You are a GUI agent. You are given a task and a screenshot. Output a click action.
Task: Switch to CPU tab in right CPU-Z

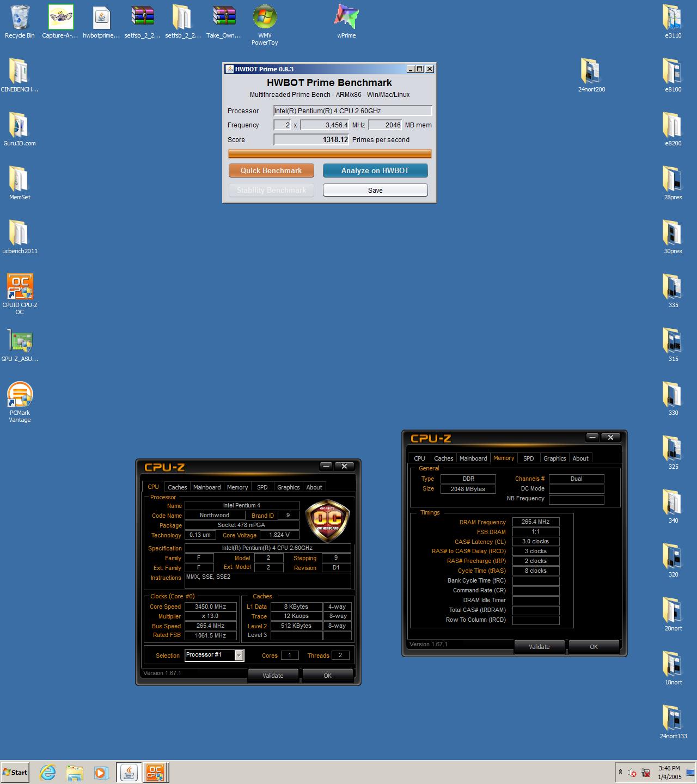[x=419, y=458]
